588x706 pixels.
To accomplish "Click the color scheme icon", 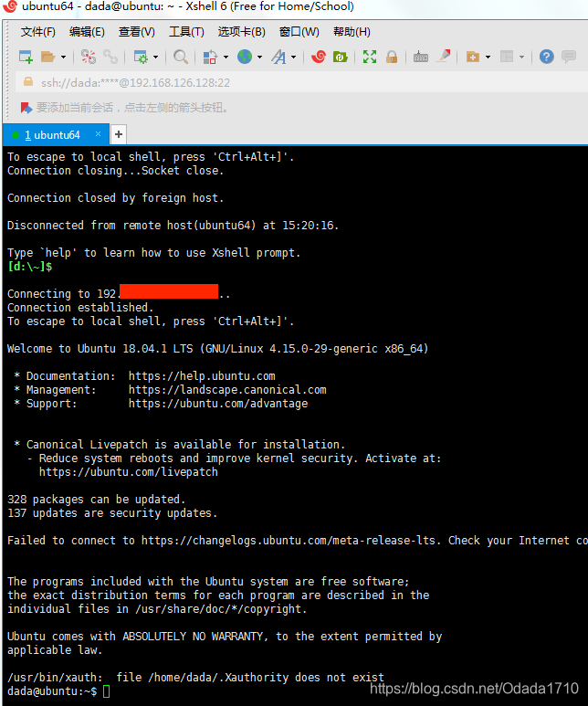I will click(210, 57).
